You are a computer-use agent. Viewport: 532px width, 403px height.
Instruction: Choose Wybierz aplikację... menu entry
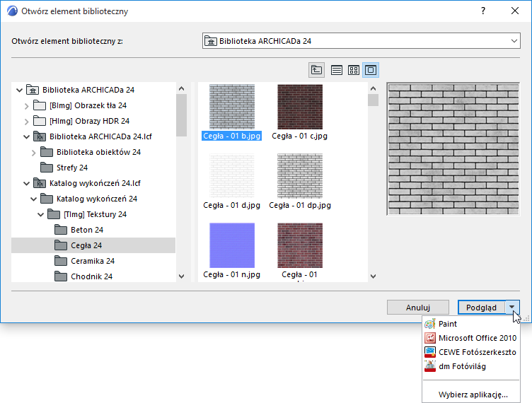click(x=471, y=395)
